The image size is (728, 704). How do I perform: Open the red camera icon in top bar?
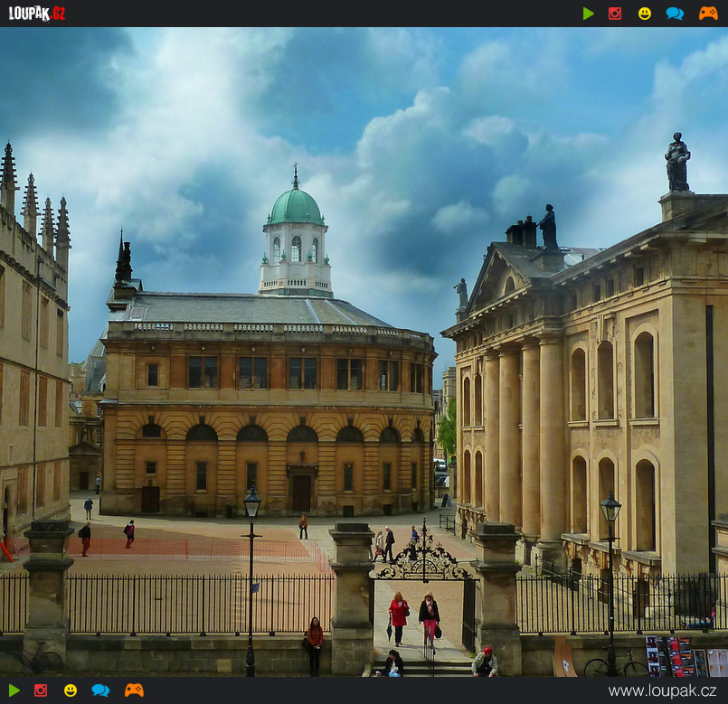[x=615, y=14]
